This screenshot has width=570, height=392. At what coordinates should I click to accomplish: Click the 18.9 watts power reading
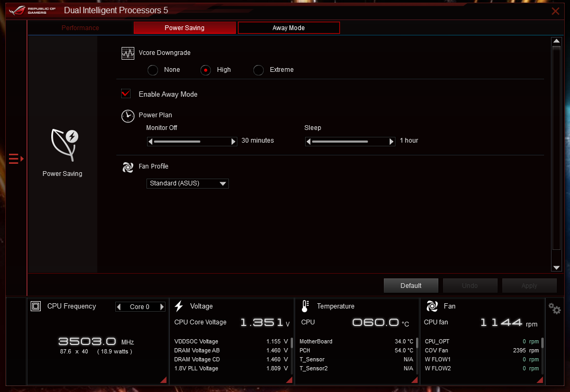click(115, 352)
